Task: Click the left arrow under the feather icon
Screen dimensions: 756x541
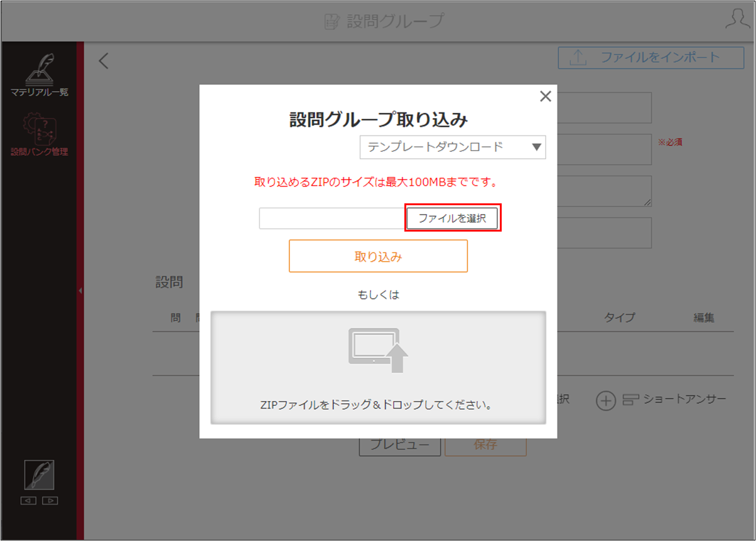Action: tap(28, 500)
